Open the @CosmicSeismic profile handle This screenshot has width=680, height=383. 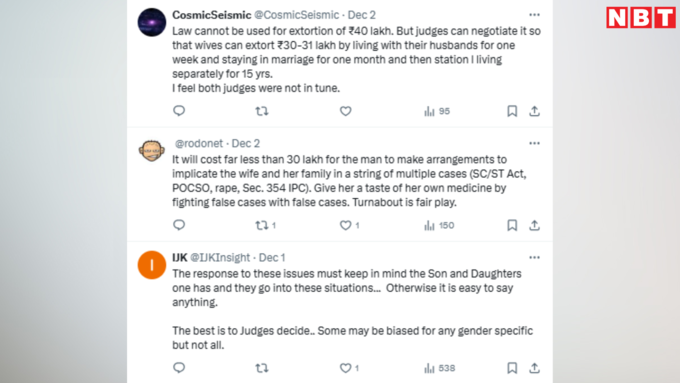click(x=297, y=15)
